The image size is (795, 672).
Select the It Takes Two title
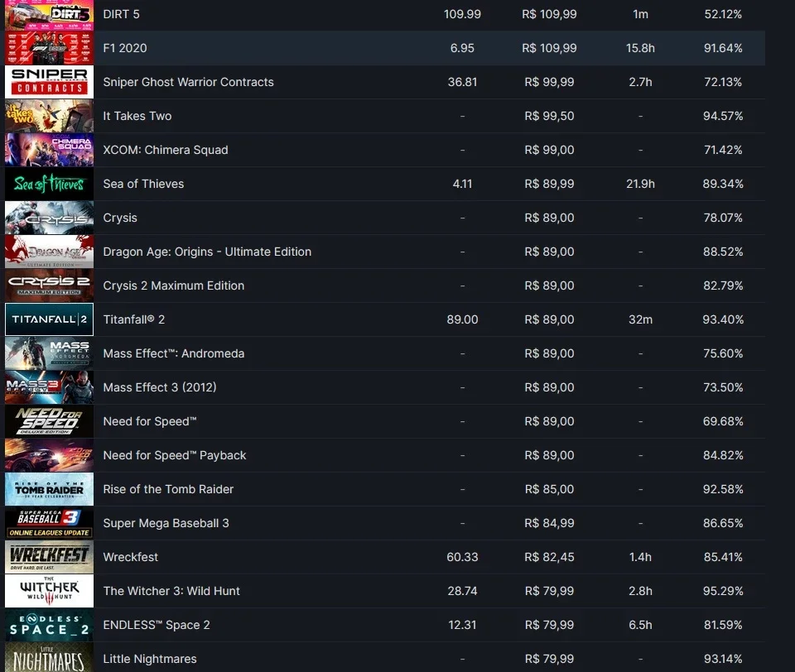click(137, 116)
